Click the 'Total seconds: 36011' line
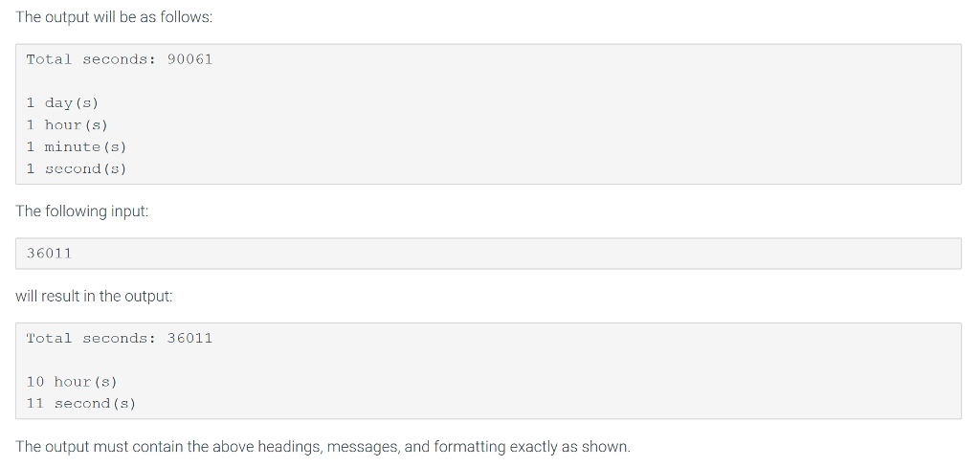The image size is (980, 467). tap(120, 338)
